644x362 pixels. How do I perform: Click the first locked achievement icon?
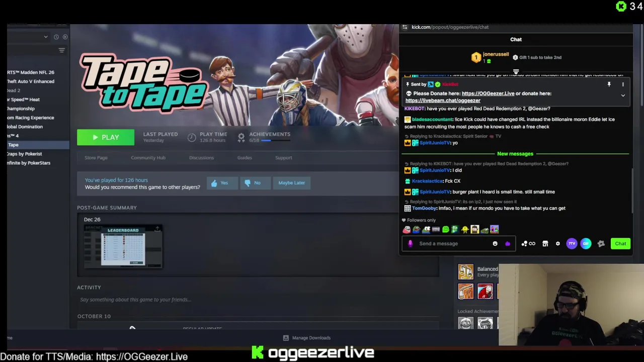coord(466,323)
